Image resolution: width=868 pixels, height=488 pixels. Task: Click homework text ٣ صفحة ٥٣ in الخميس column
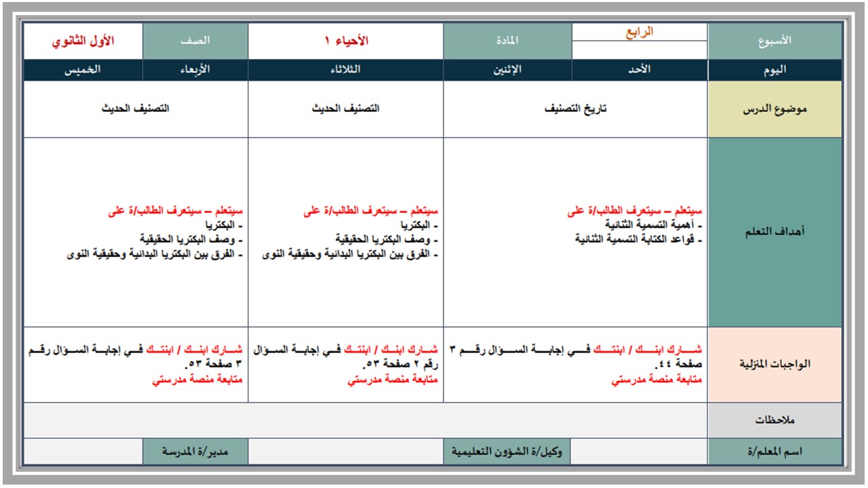(136, 359)
